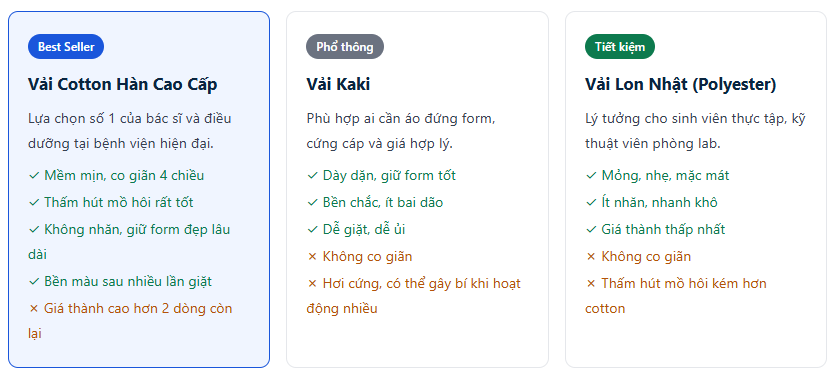This screenshot has height=378, width=840.
Task: Click cross icon beside Hơi cứng in Kaki card
Action: coord(313,283)
